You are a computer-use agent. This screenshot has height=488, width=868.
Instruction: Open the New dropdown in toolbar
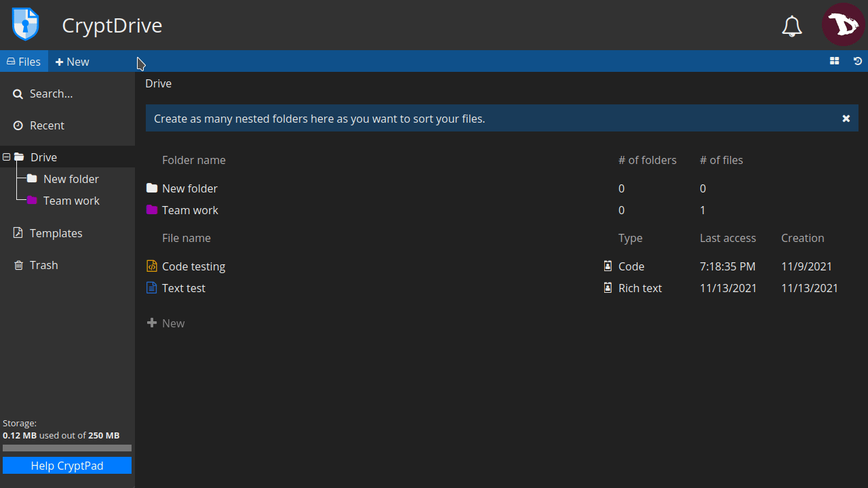point(73,62)
